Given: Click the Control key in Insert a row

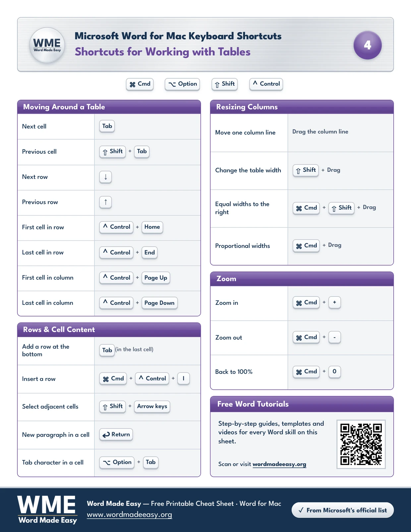Looking at the screenshot, I should pyautogui.click(x=152, y=379).
